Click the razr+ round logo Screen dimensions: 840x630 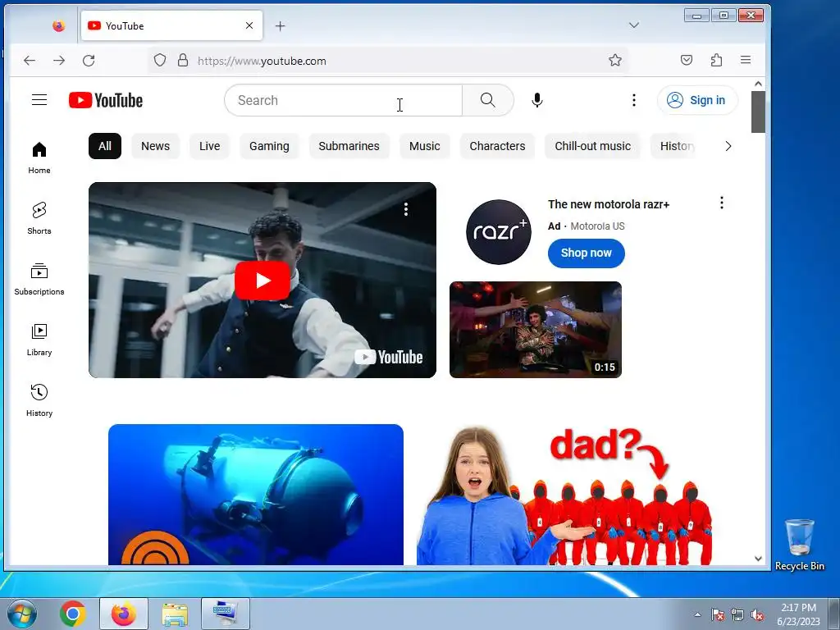pyautogui.click(x=498, y=232)
